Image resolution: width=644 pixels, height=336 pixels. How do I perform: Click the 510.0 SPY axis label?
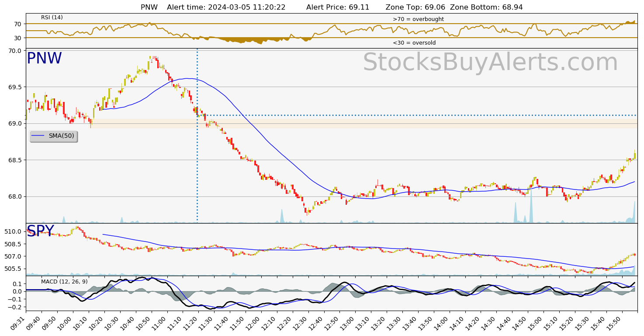[13, 231]
